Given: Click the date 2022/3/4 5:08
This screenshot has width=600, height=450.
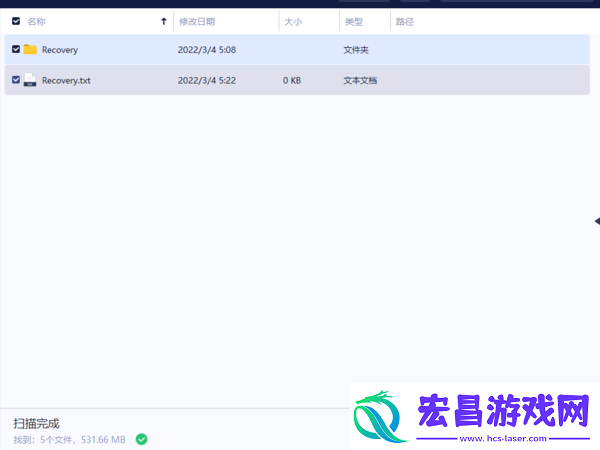Looking at the screenshot, I should click(207, 50).
